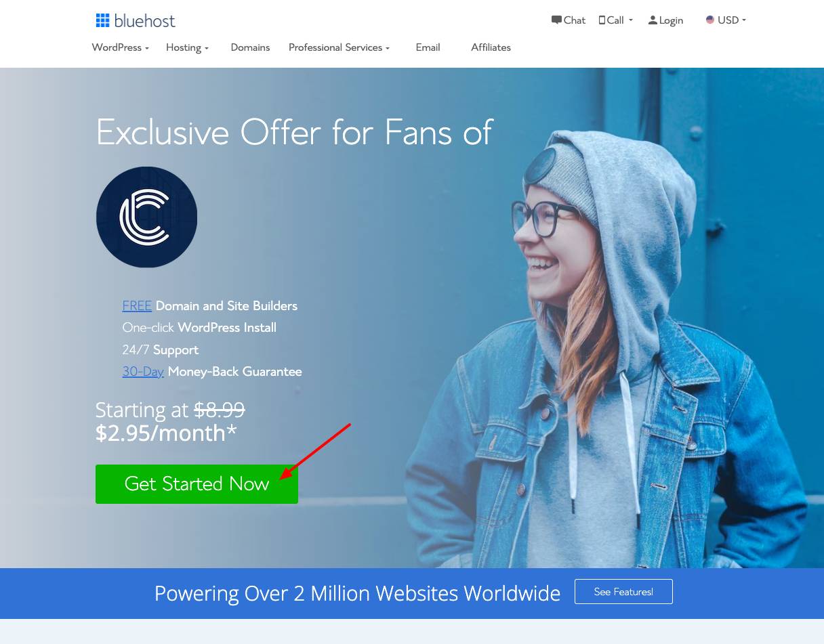Go to the Domains menu item
The height and width of the screenshot is (644, 824).
250,47
